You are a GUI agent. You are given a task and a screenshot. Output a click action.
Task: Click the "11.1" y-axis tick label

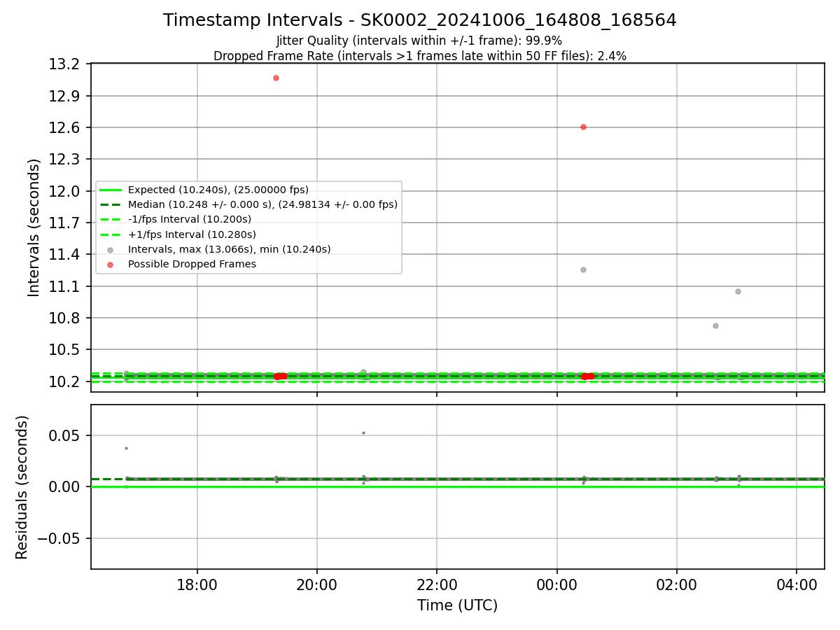point(66,286)
